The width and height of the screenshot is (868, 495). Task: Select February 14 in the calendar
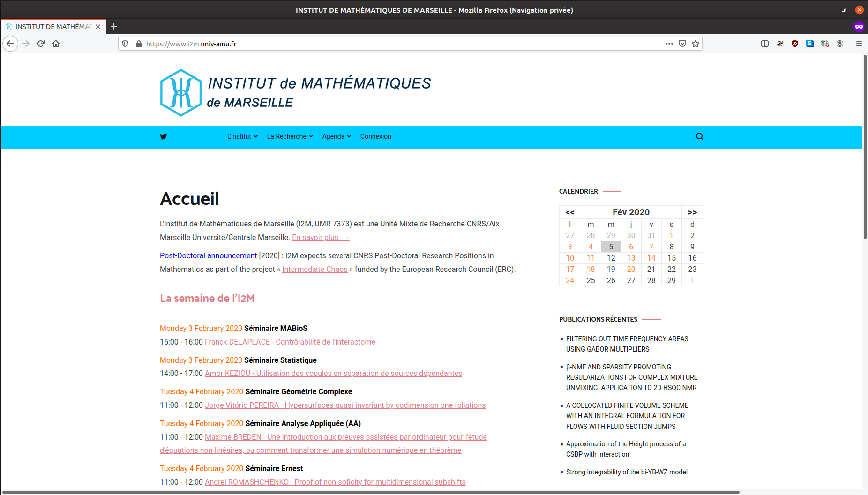click(651, 258)
